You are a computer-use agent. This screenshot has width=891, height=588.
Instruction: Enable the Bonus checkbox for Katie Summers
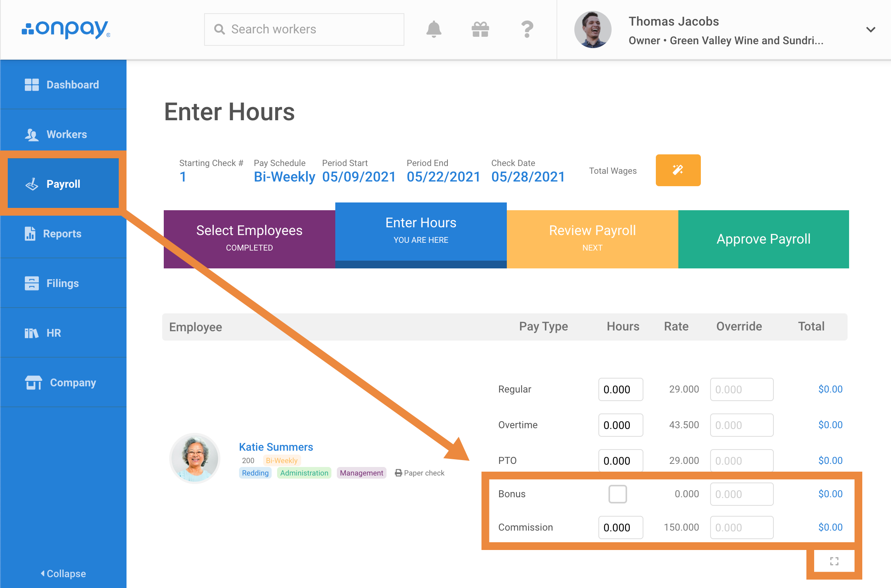618,494
